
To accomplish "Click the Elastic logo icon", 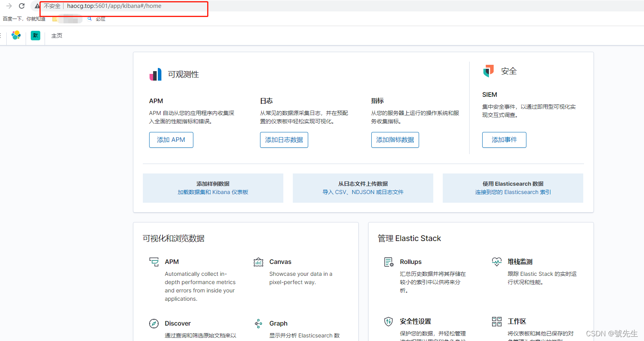I will (x=16, y=36).
